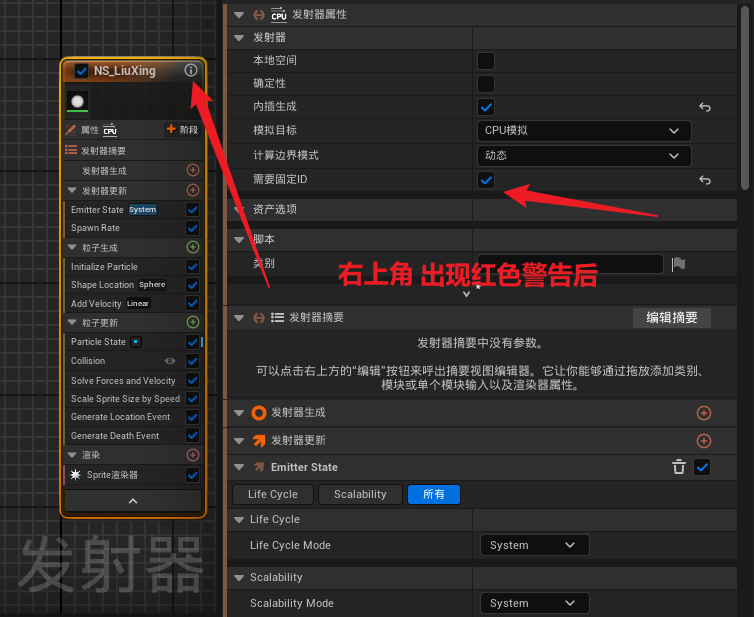Image resolution: width=754 pixels, height=617 pixels.
Task: Click the CPU icon in emitter node
Action: [110, 130]
